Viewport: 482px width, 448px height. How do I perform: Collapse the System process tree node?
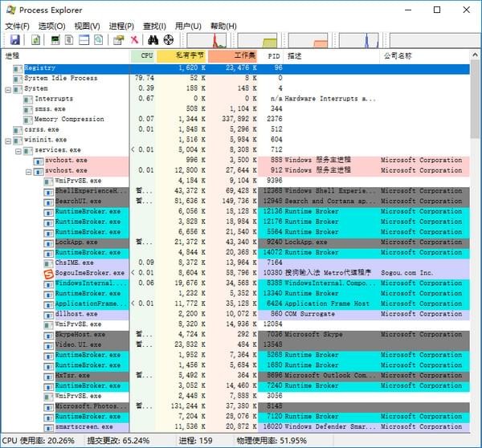point(8,88)
